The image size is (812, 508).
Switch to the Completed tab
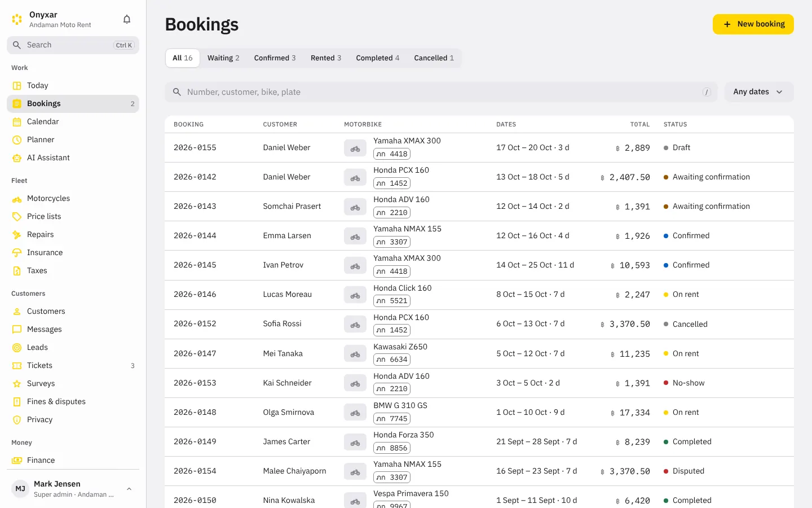point(378,58)
